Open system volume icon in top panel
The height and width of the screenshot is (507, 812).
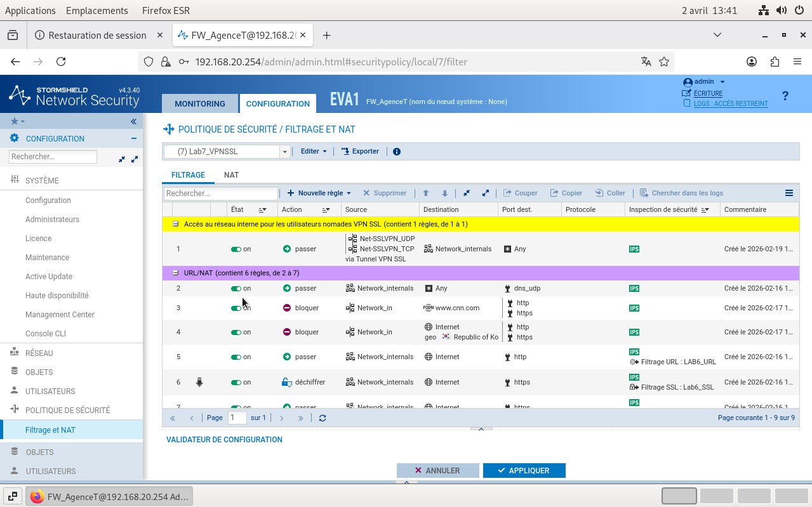[x=781, y=11]
